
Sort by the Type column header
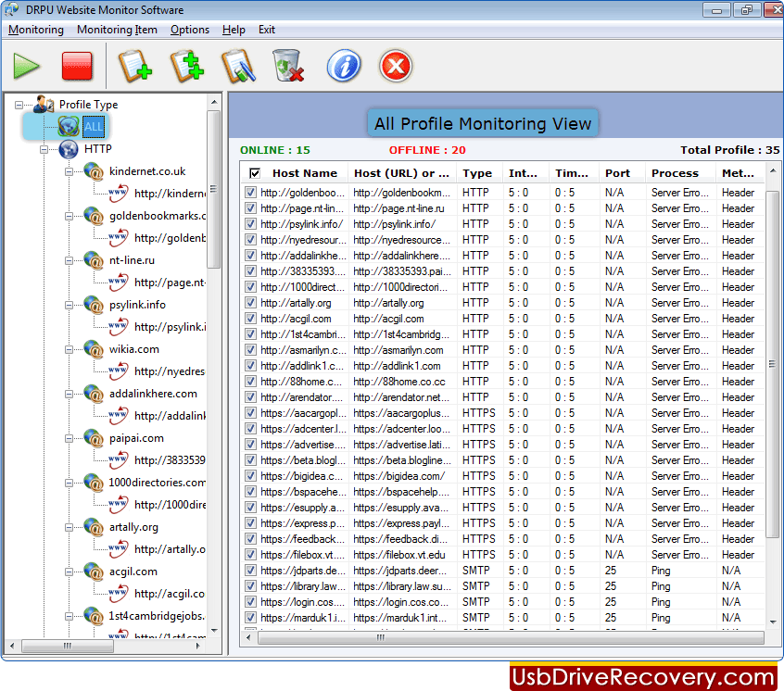[477, 173]
